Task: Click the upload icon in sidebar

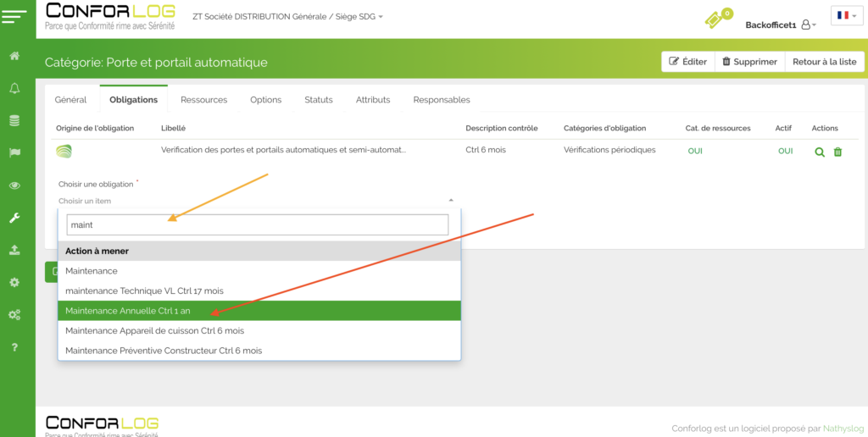Action: pyautogui.click(x=14, y=250)
